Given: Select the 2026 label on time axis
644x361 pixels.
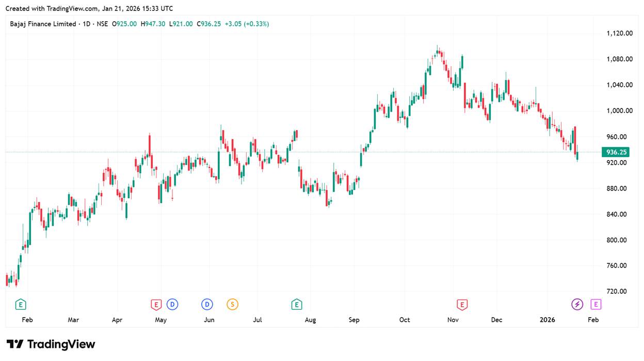Looking at the screenshot, I should [547, 320].
